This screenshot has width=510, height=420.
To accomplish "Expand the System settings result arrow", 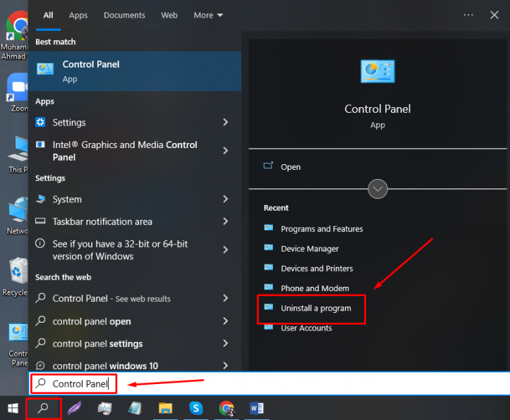I will point(226,199).
